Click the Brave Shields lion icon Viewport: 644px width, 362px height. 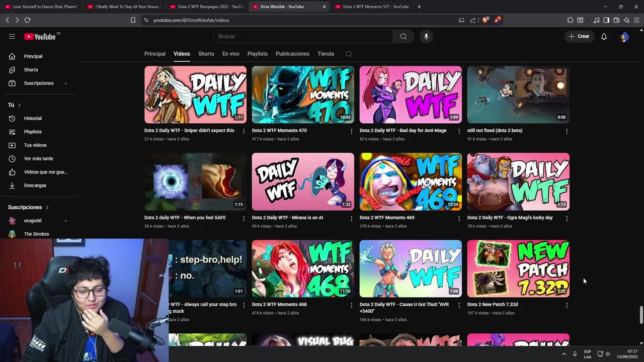(485, 20)
